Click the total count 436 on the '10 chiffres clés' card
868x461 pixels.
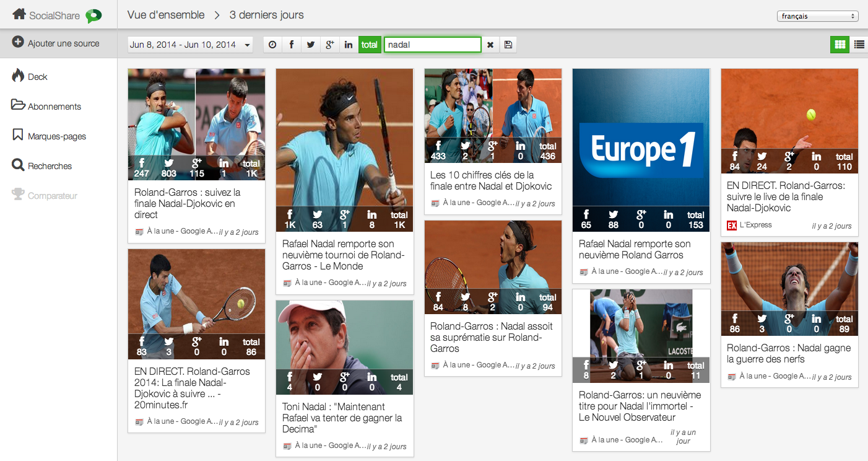point(548,156)
